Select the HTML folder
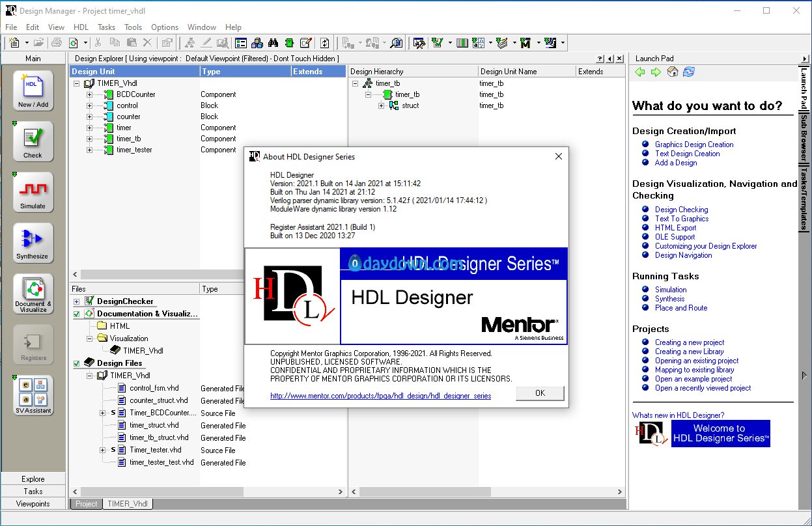The image size is (812, 526). point(120,326)
